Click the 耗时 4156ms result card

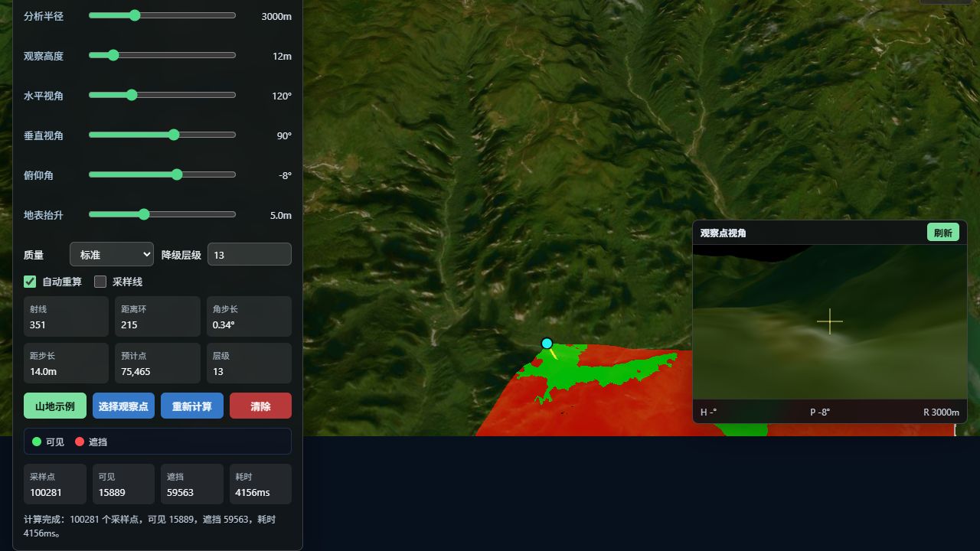point(260,484)
